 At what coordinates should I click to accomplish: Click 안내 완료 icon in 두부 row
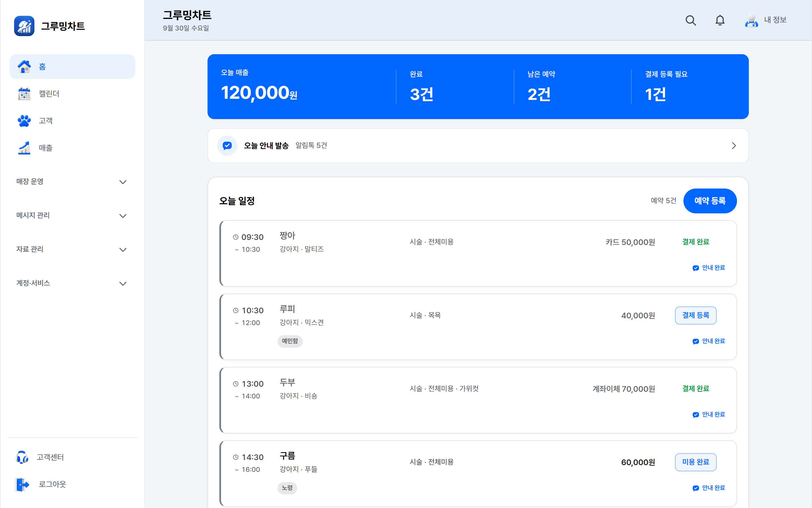(696, 415)
